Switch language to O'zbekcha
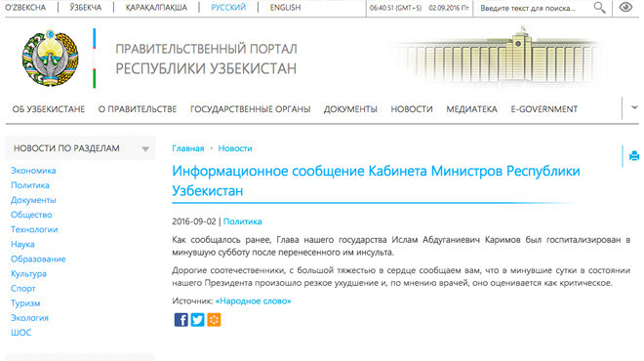This screenshot has width=644, height=361. click(25, 8)
